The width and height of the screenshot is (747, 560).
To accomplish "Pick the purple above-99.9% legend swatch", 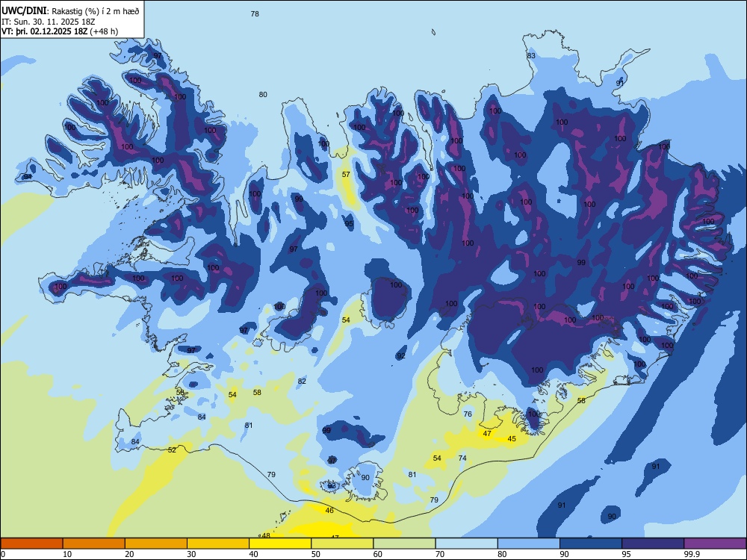I will pos(715,544).
